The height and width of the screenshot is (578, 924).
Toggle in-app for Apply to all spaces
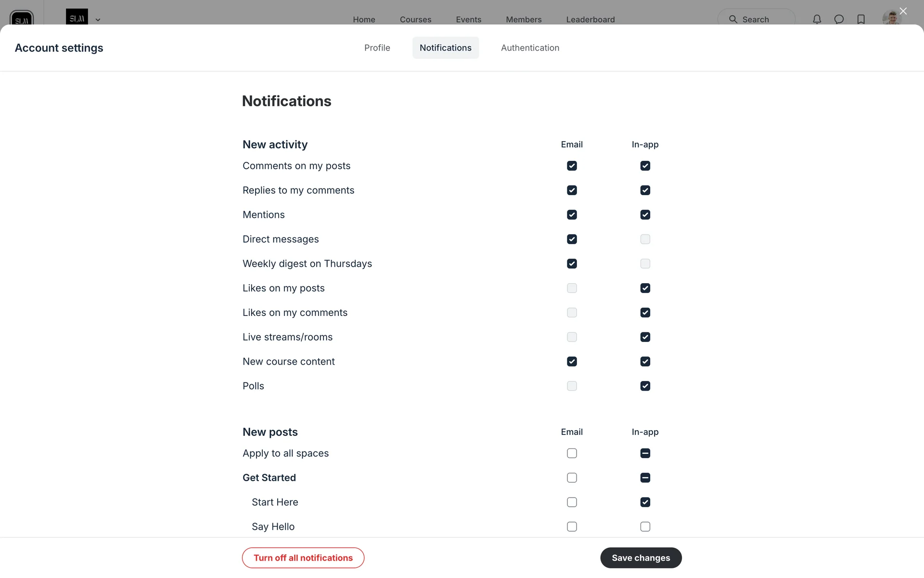645,453
